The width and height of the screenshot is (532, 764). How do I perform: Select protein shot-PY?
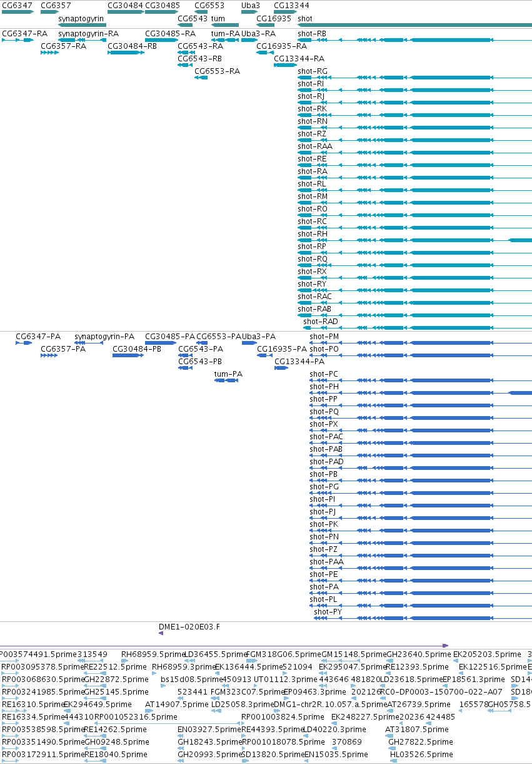[328, 611]
